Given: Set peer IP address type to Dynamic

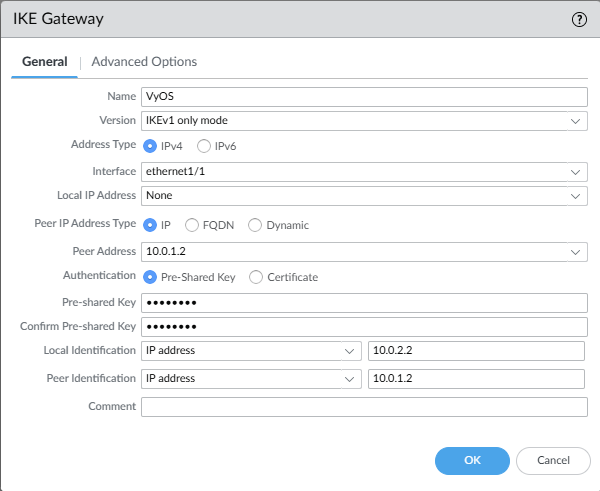Looking at the screenshot, I should [255, 225].
